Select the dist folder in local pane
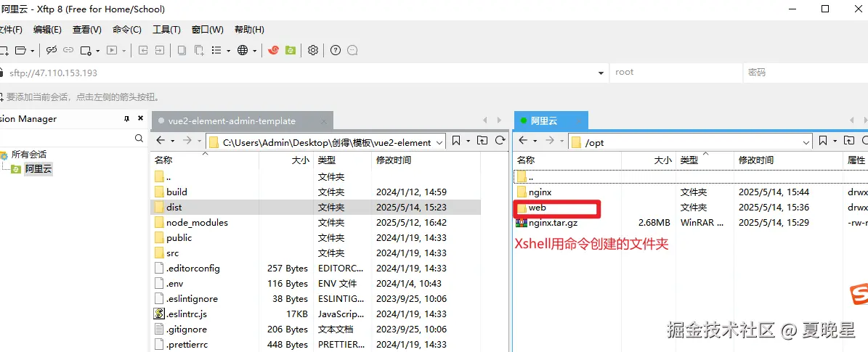 (315, 207)
